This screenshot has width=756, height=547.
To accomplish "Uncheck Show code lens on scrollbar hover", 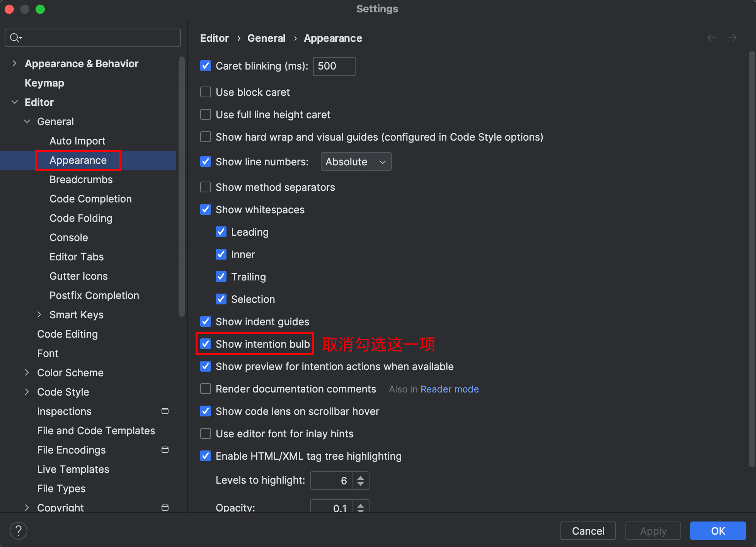I will [206, 411].
